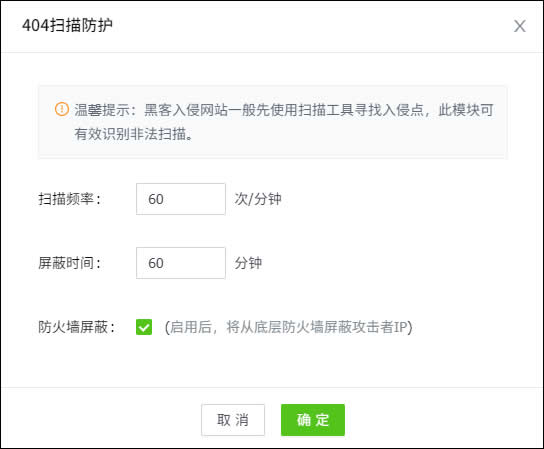The width and height of the screenshot is (544, 449).
Task: Focus the 扫描频率 input field
Action: (181, 199)
